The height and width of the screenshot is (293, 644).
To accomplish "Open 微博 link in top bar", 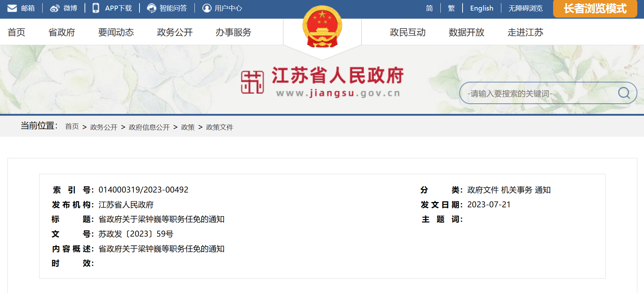I will click(70, 8).
